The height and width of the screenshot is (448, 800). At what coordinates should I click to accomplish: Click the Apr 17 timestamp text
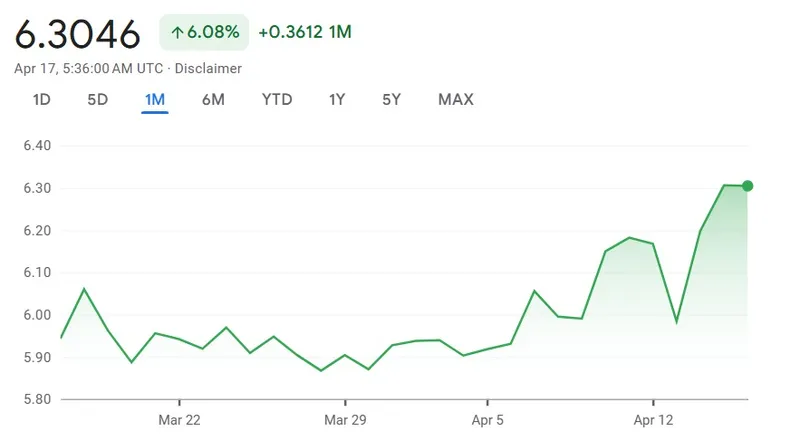point(86,68)
